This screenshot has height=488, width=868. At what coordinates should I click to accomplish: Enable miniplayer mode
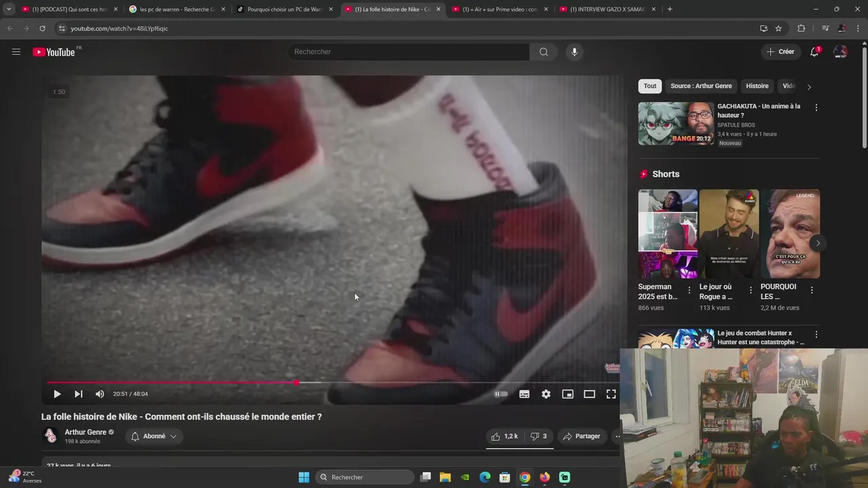click(568, 394)
